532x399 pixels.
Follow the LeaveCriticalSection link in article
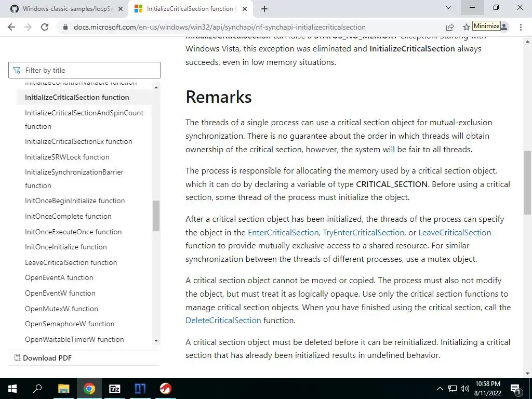[x=455, y=233]
